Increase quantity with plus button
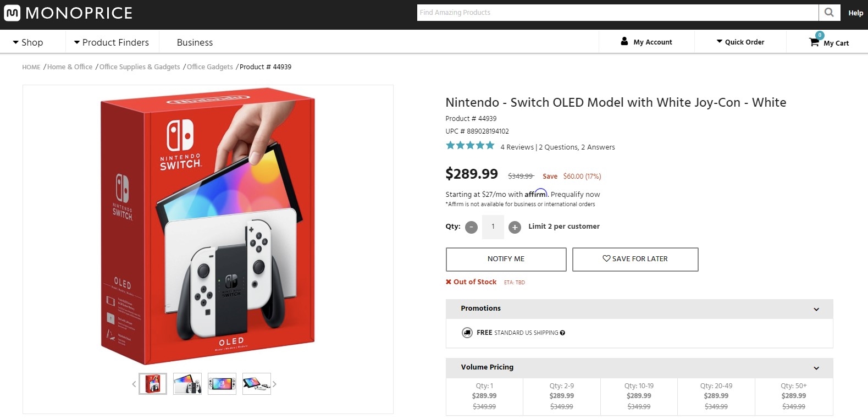868x419 pixels. coord(515,227)
